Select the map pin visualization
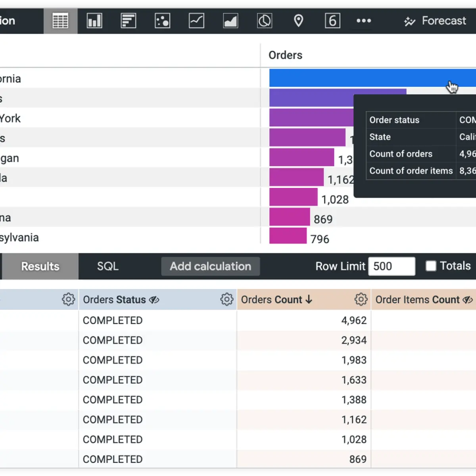 299,21
